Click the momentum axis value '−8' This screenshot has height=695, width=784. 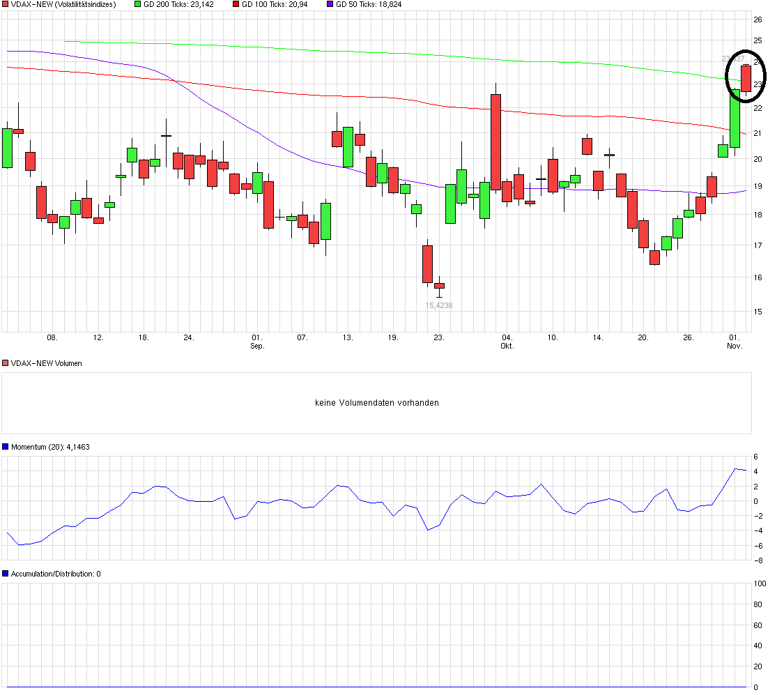click(x=758, y=561)
